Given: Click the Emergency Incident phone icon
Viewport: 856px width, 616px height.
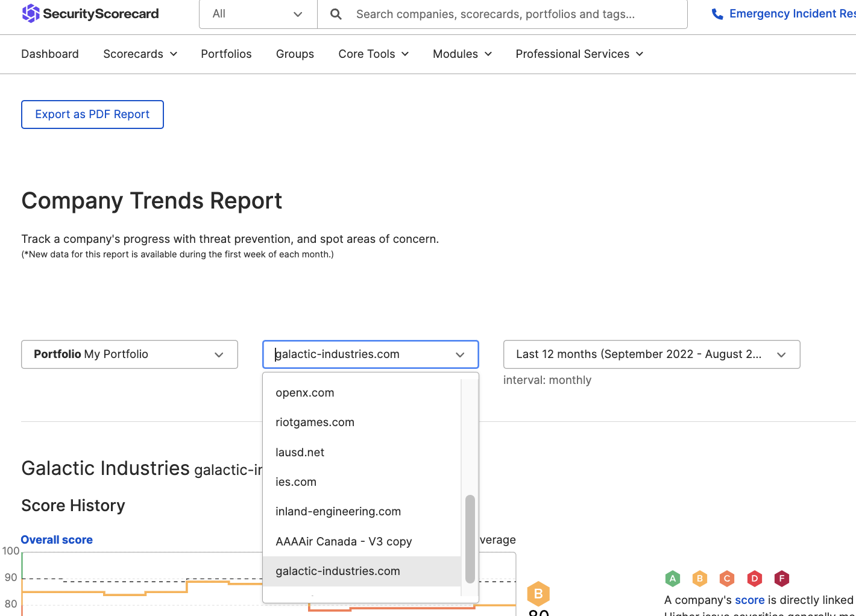Looking at the screenshot, I should [x=717, y=14].
